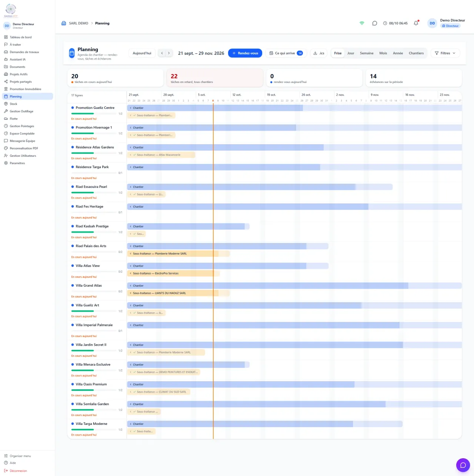Click the Rendez-vous button
Image resolution: width=474 pixels, height=476 pixels.
245,53
